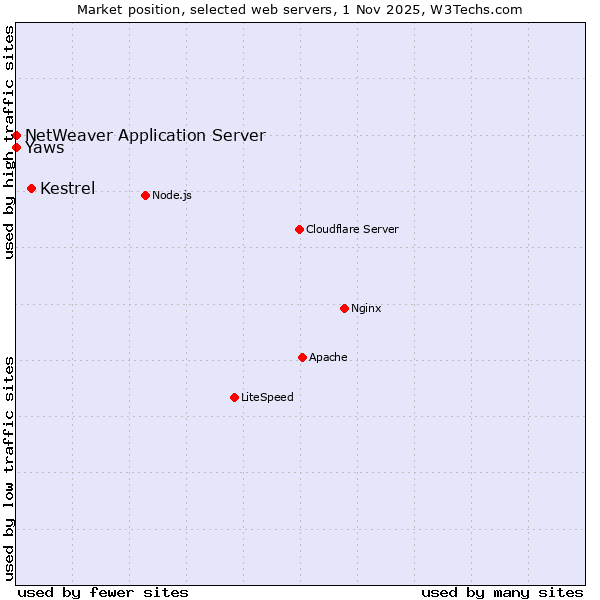Image resolution: width=600 pixels, height=600 pixels.
Task: Click the red Apache data point marker
Action: [302, 357]
